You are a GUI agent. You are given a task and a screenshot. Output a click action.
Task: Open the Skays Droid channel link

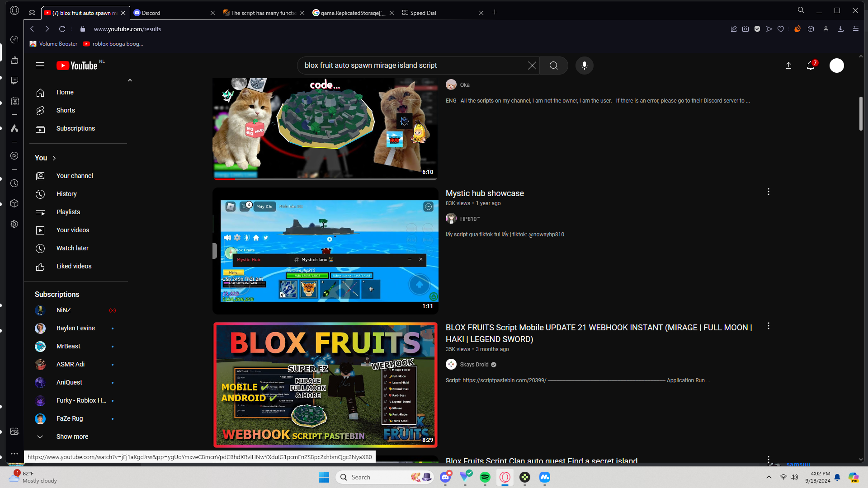pos(474,365)
